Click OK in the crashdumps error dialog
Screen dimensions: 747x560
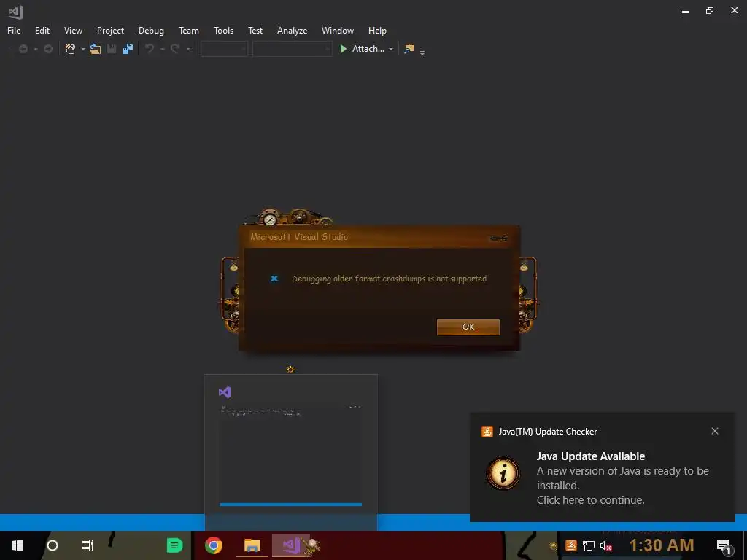click(x=468, y=327)
